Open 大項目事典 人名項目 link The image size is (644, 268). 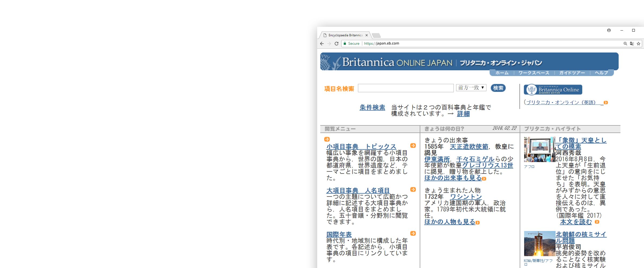point(358,191)
